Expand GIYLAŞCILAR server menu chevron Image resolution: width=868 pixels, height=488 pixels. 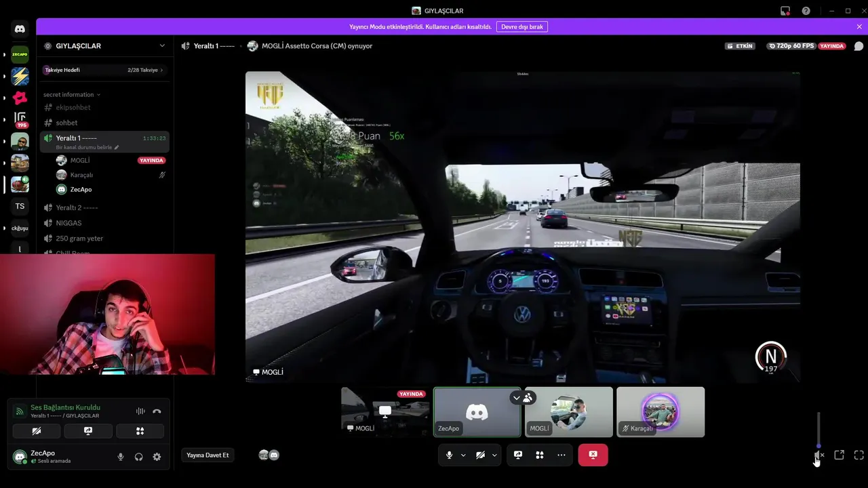(162, 46)
